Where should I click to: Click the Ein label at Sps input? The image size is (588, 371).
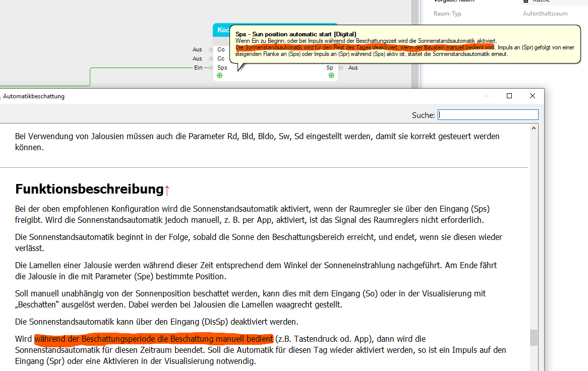pyautogui.click(x=198, y=68)
